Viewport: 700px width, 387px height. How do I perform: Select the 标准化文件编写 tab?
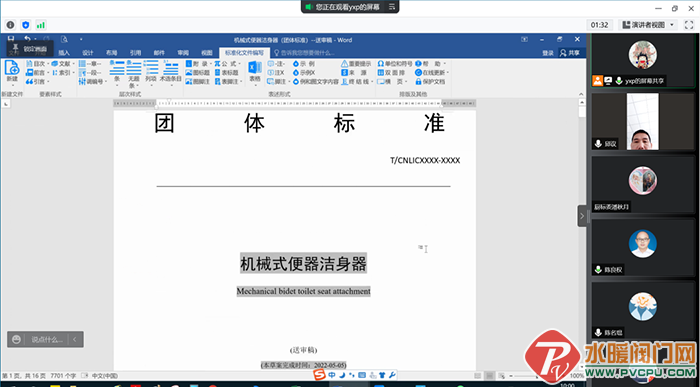coord(244,53)
